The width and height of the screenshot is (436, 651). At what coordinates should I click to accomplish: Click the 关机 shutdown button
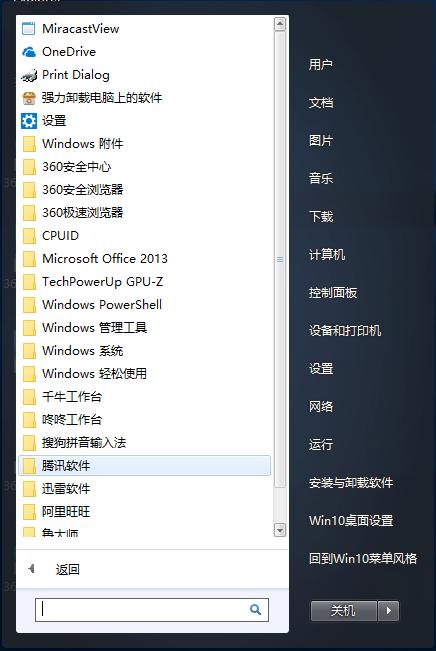(343, 611)
